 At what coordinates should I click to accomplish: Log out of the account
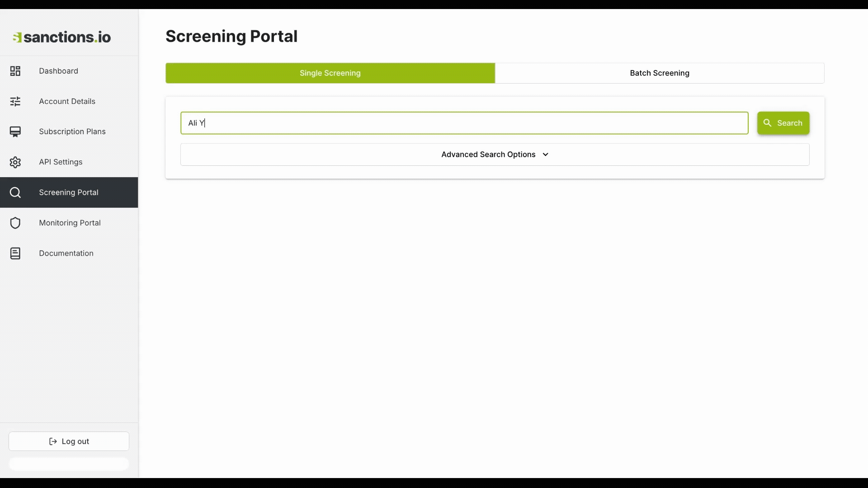(x=69, y=441)
